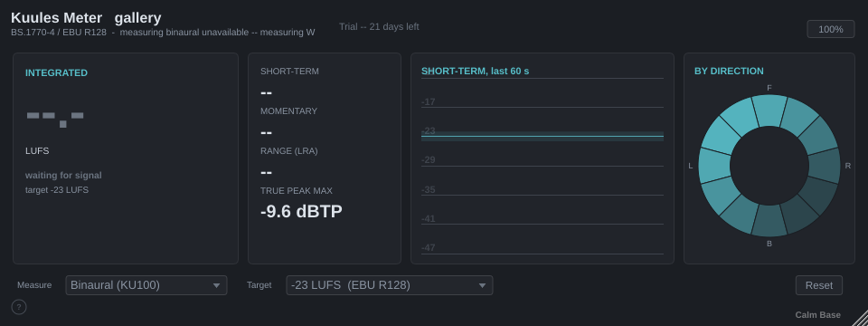Select the back B segment of direction ring

769,221
